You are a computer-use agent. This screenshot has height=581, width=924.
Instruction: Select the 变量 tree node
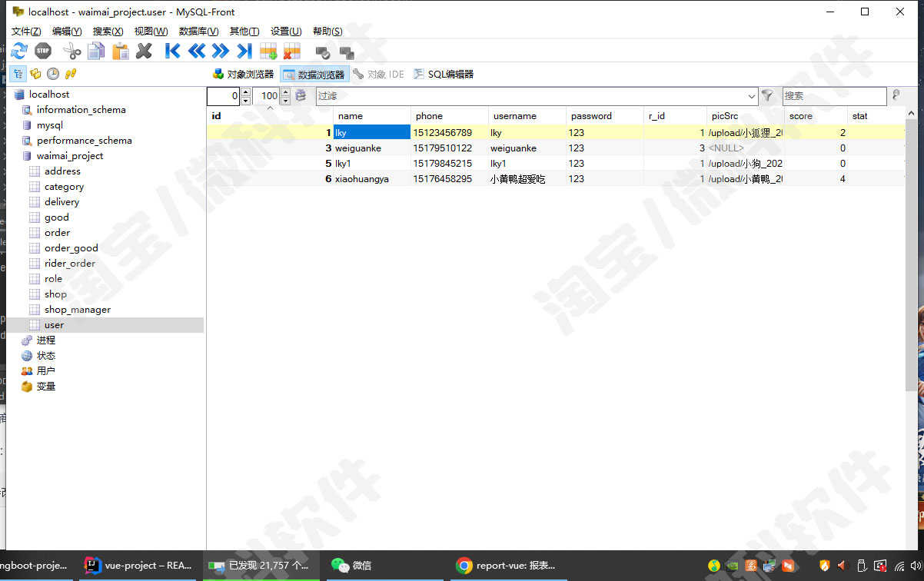point(45,386)
